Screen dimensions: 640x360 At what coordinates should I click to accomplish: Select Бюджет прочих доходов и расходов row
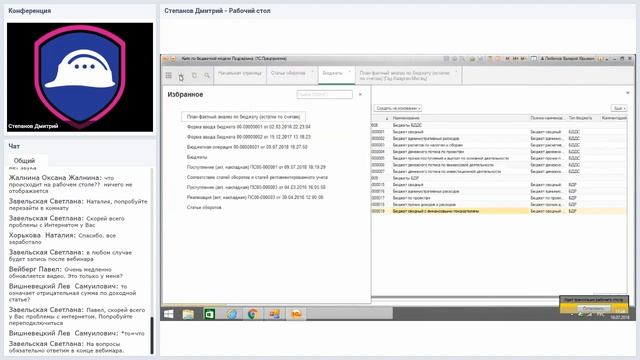499,204
